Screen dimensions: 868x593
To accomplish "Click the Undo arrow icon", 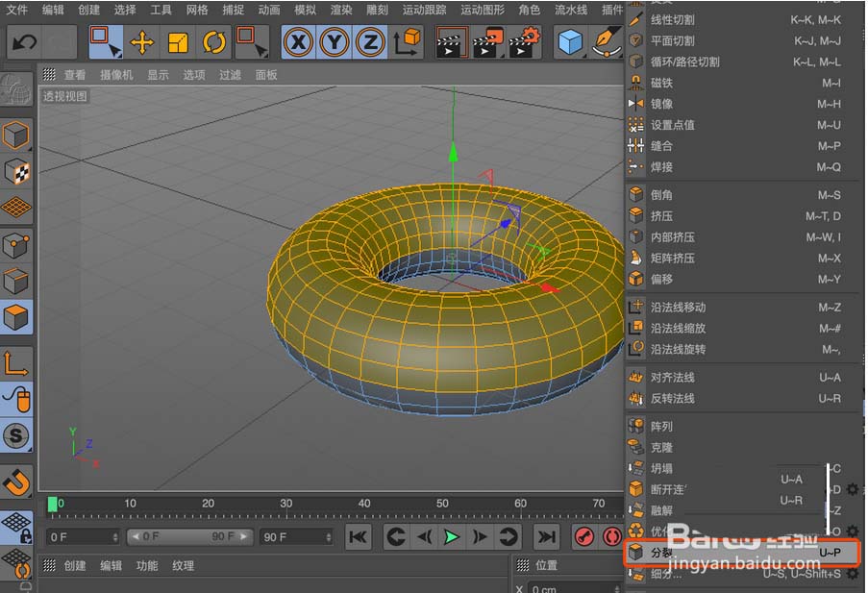I will [x=24, y=42].
